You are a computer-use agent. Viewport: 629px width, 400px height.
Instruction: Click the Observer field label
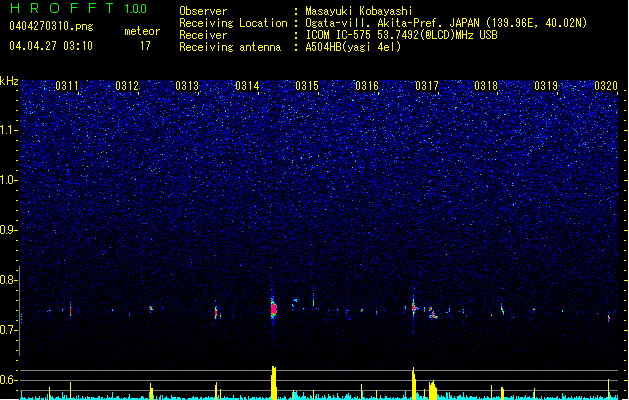(203, 11)
